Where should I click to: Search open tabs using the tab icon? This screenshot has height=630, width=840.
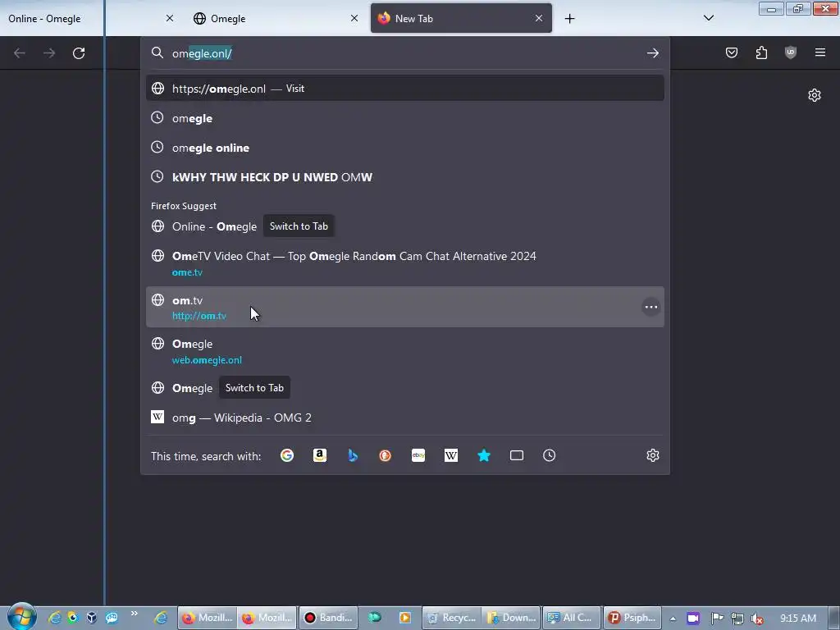coord(517,456)
